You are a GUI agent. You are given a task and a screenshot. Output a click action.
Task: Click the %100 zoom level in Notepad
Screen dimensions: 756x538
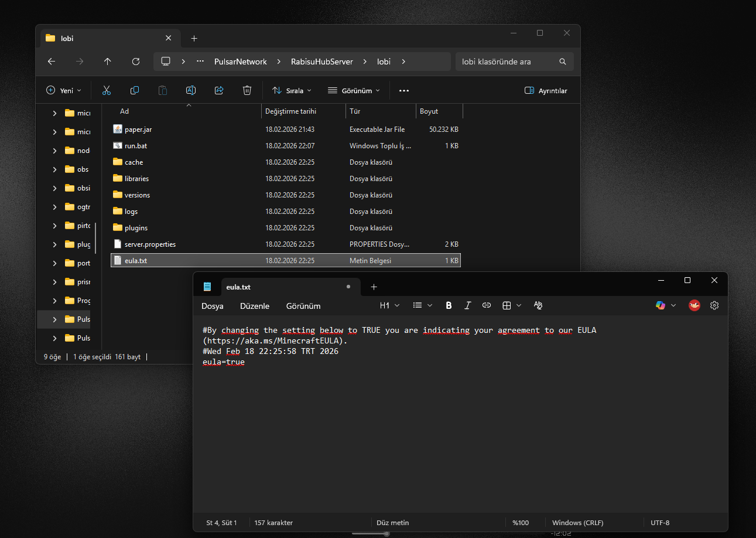[521, 523]
